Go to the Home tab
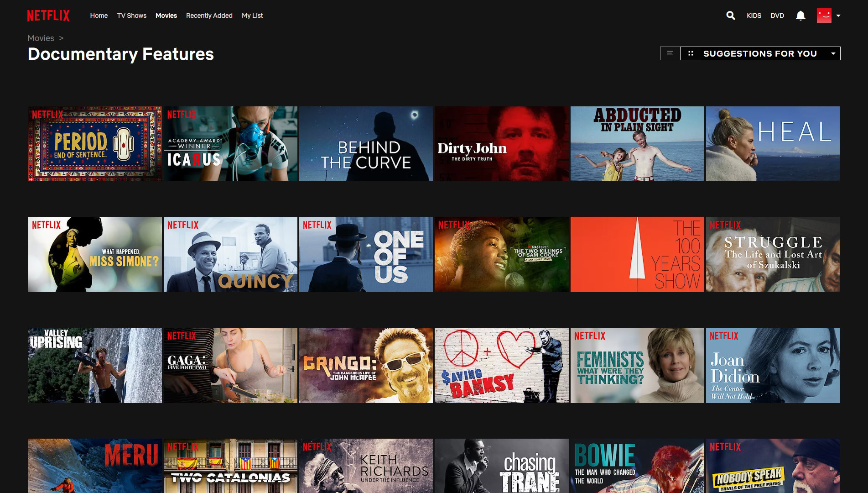The height and width of the screenshot is (493, 868). point(99,16)
